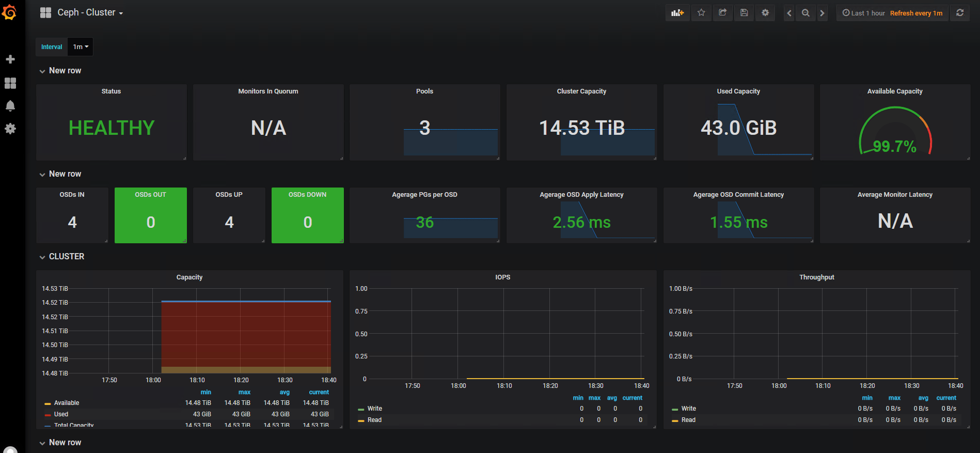
Task: Sort Throughput legend by current column
Action: (946, 398)
